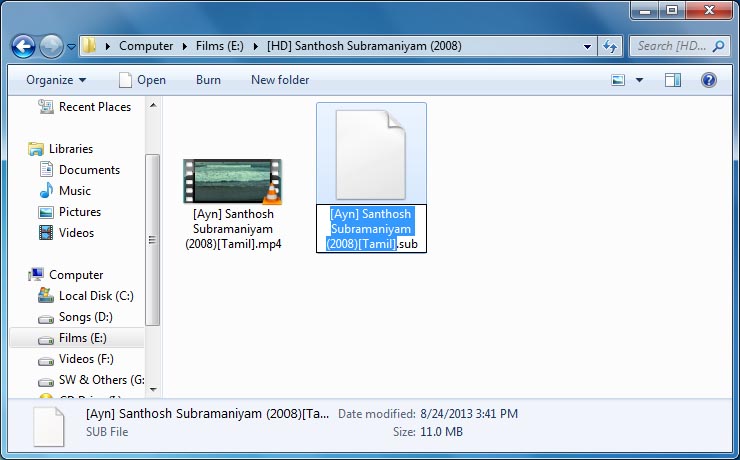Click the Music note icon
The image size is (740, 460).
pos(46,190)
